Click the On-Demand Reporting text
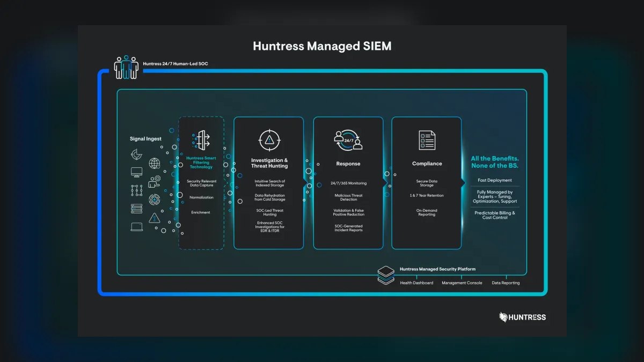Image resolution: width=644 pixels, height=362 pixels. (x=427, y=212)
